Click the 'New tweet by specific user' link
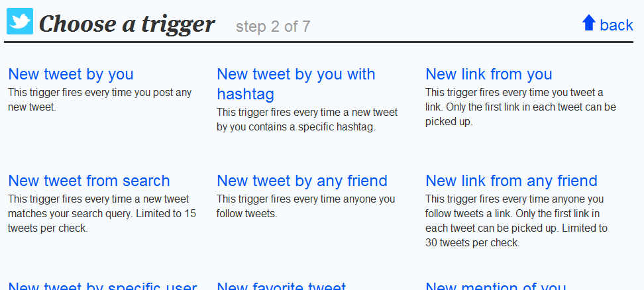The width and height of the screenshot is (644, 290). (103, 286)
